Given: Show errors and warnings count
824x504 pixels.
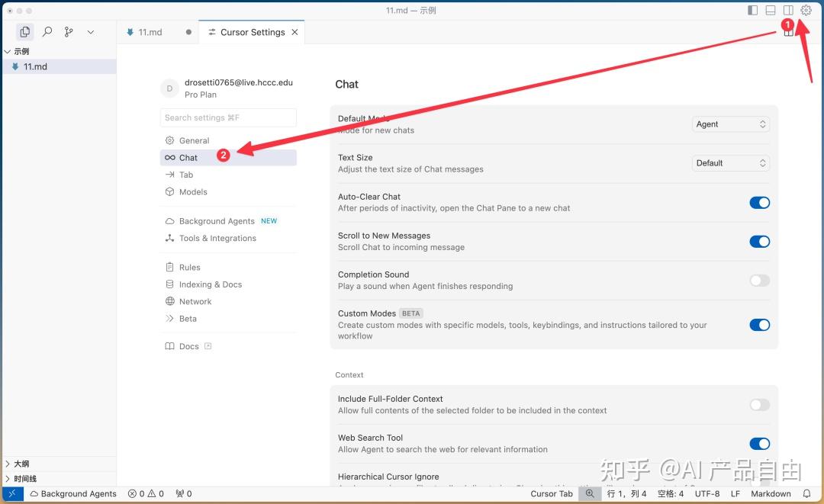Looking at the screenshot, I should click(146, 493).
